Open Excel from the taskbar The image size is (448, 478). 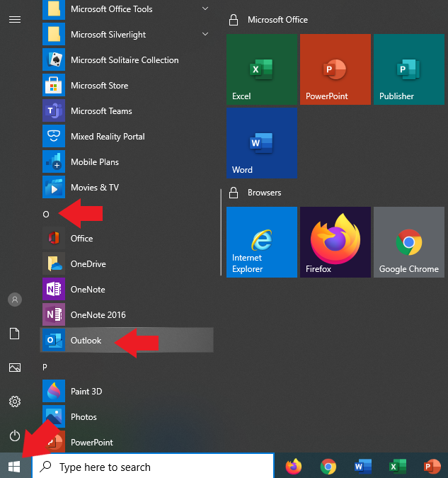point(398,467)
